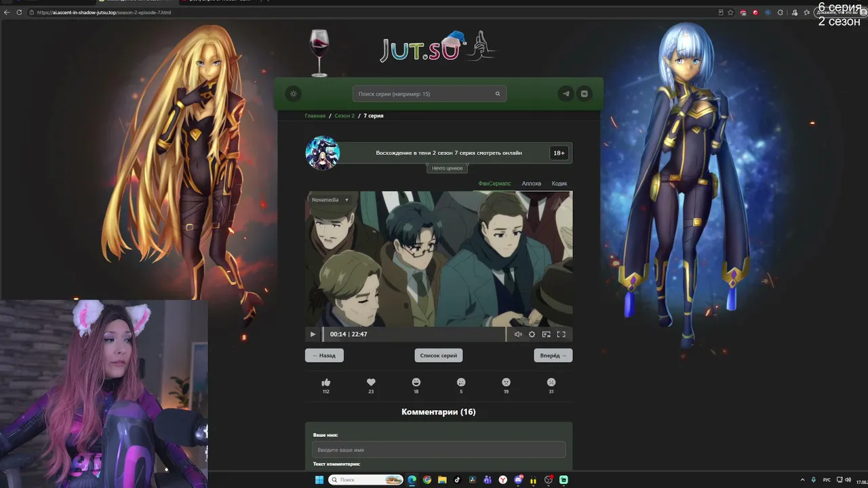Click the browser back arrow
The height and width of the screenshot is (488, 868).
click(7, 12)
